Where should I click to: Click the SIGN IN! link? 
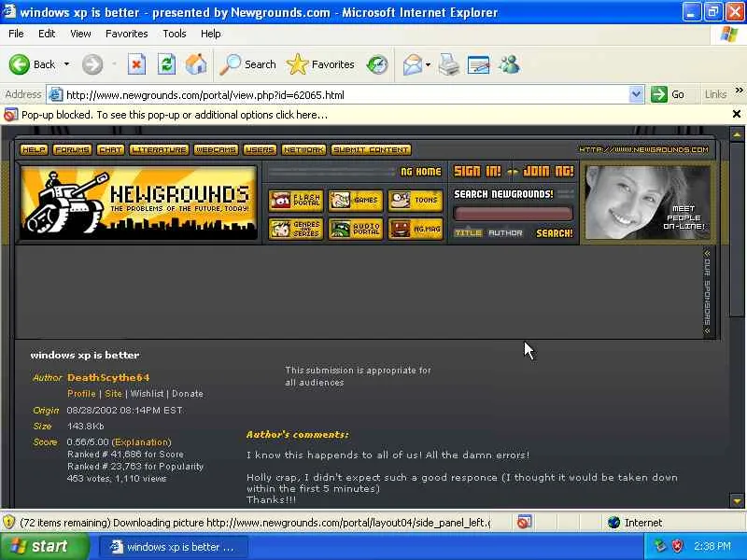[477, 171]
